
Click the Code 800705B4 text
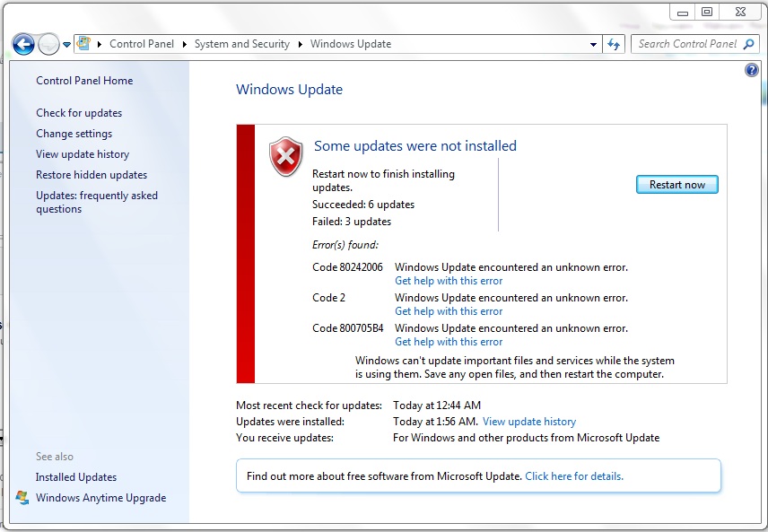[x=348, y=327]
